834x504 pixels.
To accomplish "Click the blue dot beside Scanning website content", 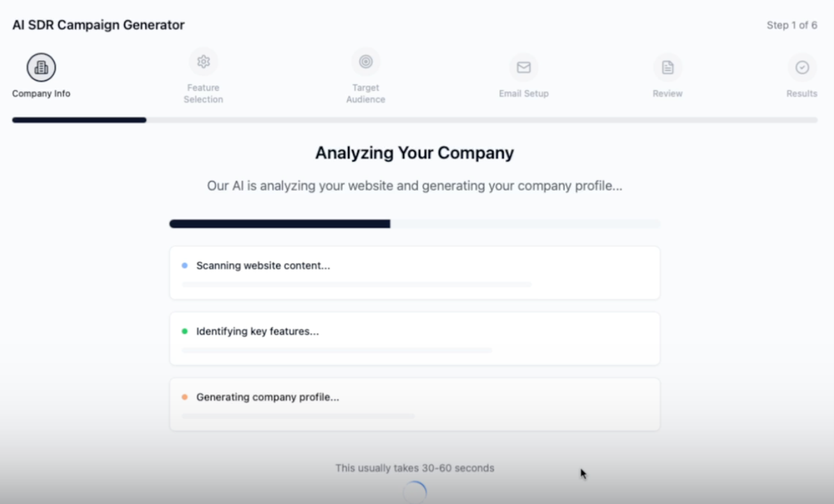I will (x=185, y=265).
